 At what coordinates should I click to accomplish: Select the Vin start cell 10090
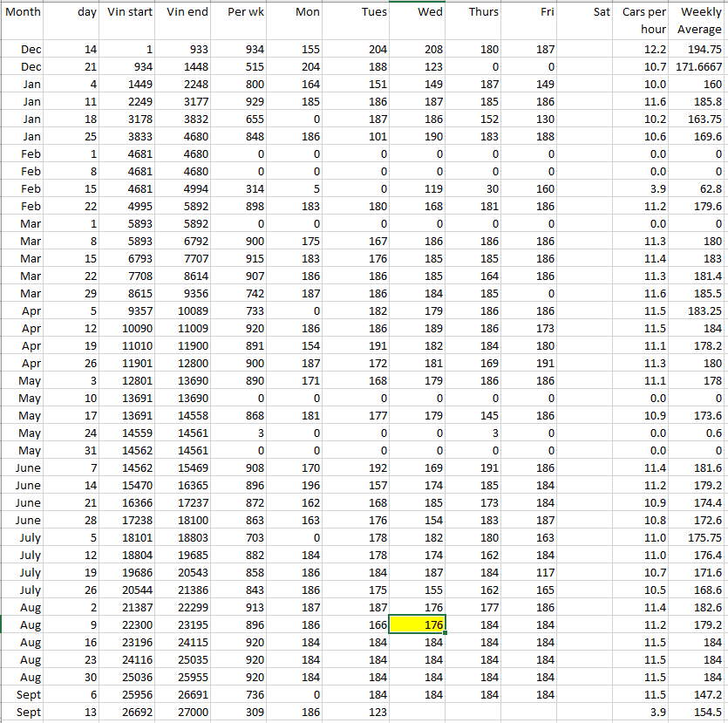(x=129, y=329)
